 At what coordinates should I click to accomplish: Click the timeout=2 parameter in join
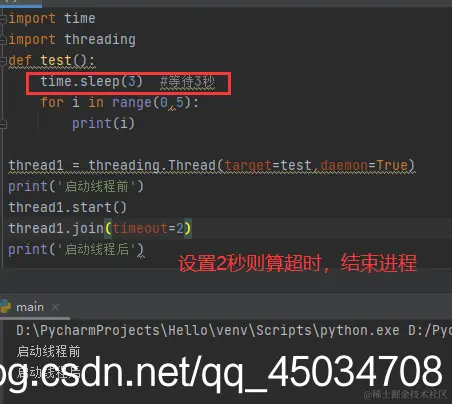pyautogui.click(x=148, y=229)
